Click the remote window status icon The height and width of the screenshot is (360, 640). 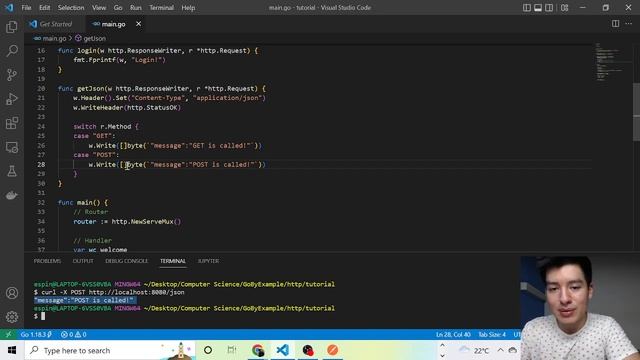8,334
